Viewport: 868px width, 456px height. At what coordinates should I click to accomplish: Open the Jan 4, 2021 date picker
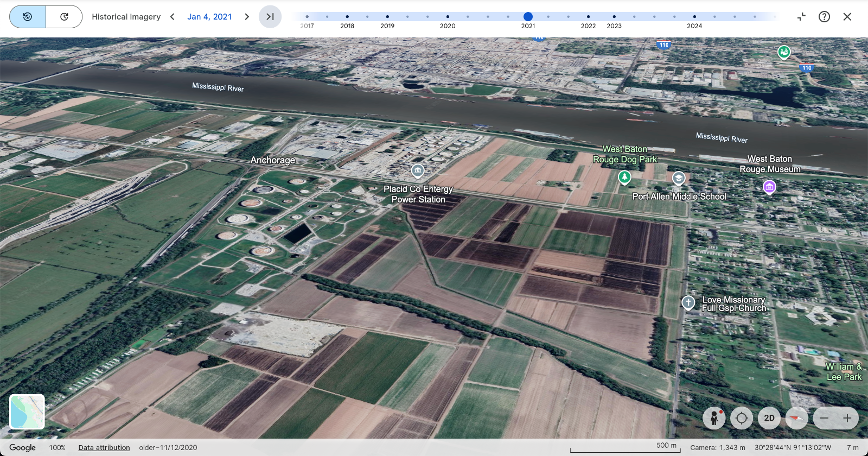coord(209,17)
